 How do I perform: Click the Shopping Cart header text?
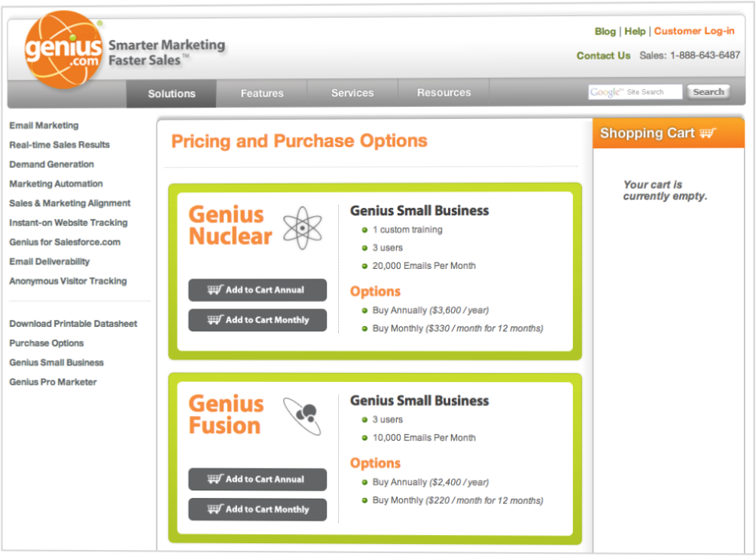pyautogui.click(x=647, y=133)
